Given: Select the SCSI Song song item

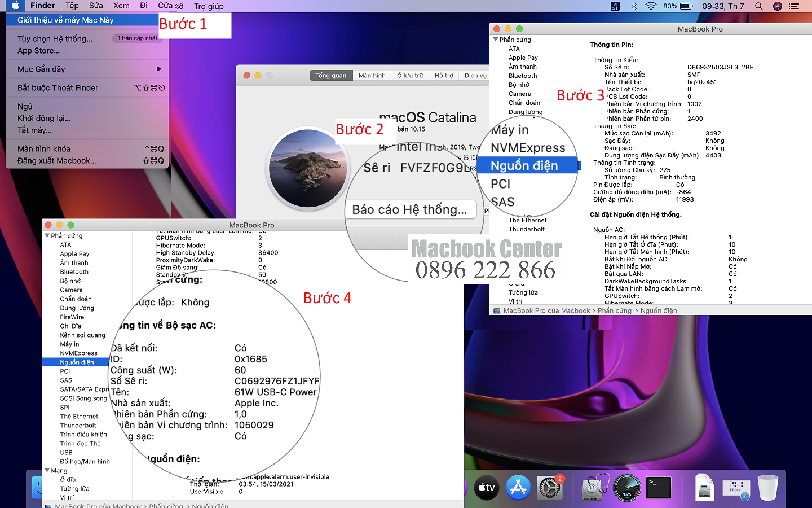Looking at the screenshot, I should coord(83,398).
